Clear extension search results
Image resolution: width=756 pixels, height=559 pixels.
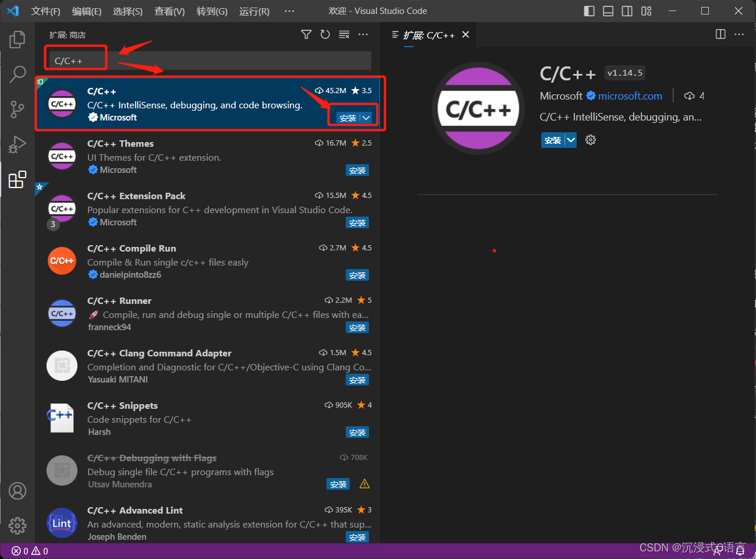coord(345,35)
